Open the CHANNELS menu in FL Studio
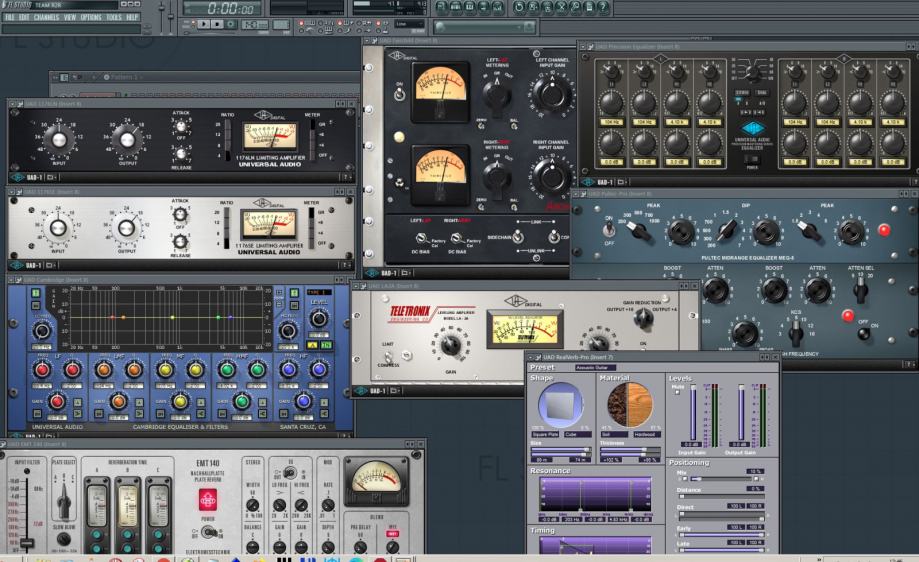 (46, 17)
